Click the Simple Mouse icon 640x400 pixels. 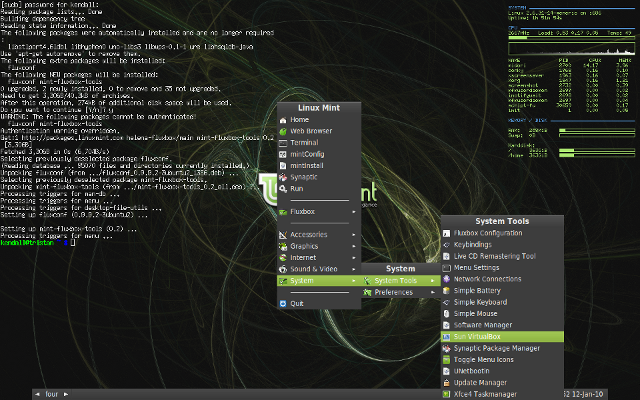pos(447,313)
